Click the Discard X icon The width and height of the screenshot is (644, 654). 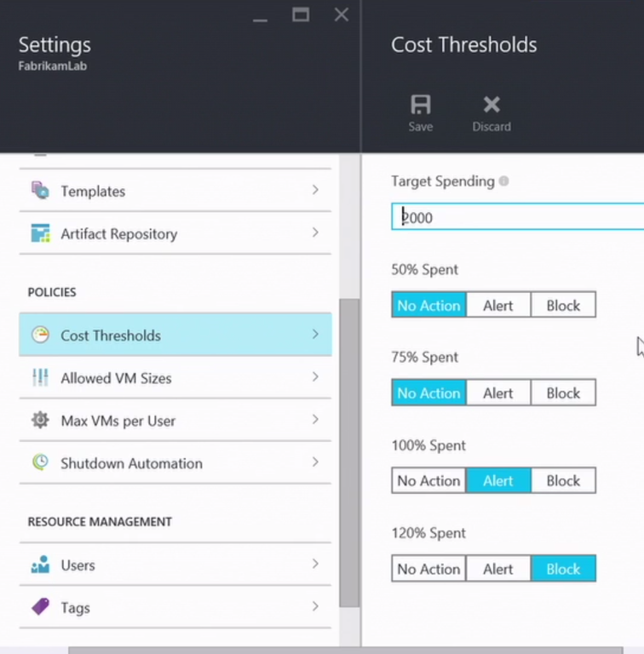coord(492,104)
